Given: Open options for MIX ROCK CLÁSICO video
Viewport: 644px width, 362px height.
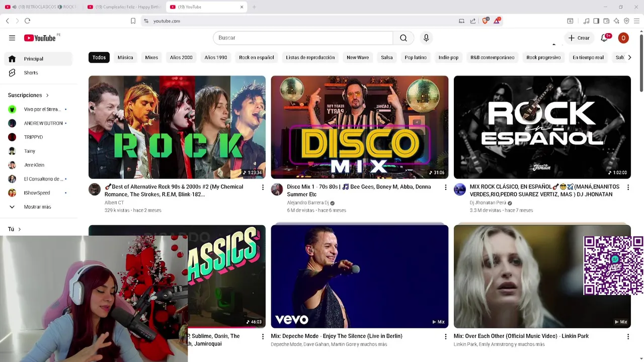Looking at the screenshot, I should click(x=628, y=187).
